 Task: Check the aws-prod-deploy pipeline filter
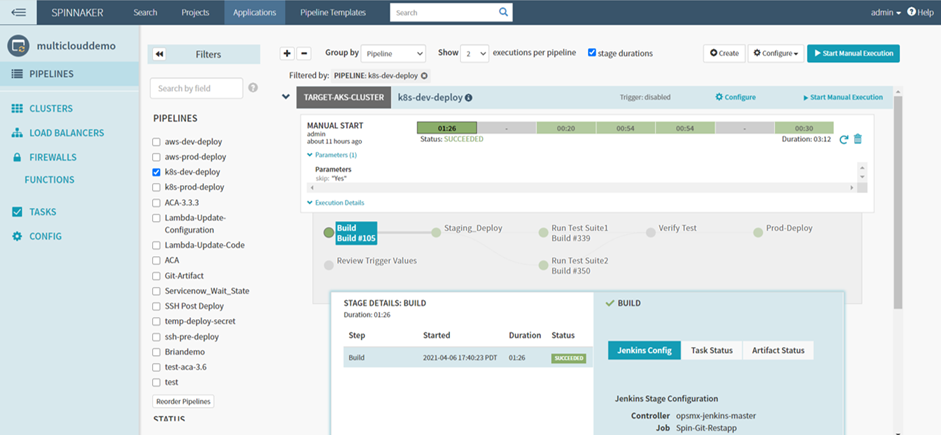click(156, 157)
